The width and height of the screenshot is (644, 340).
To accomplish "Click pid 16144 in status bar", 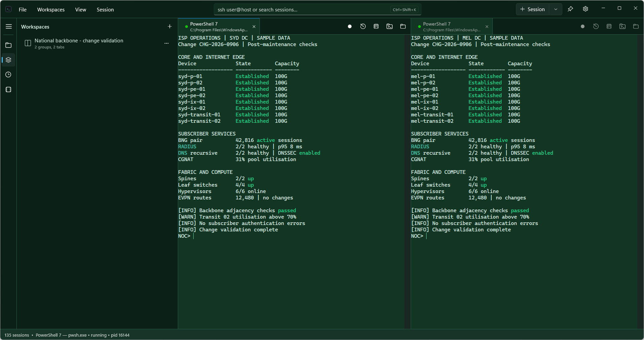I will coord(120,335).
